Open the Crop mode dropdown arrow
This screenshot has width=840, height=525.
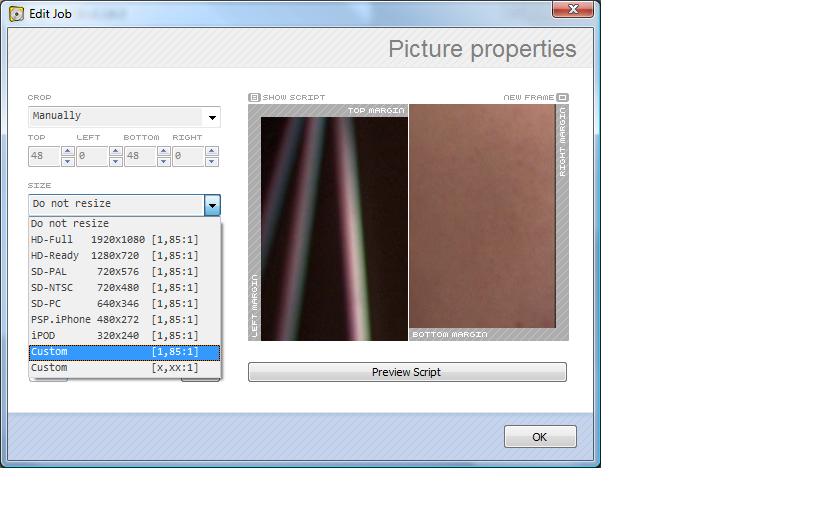pyautogui.click(x=212, y=117)
